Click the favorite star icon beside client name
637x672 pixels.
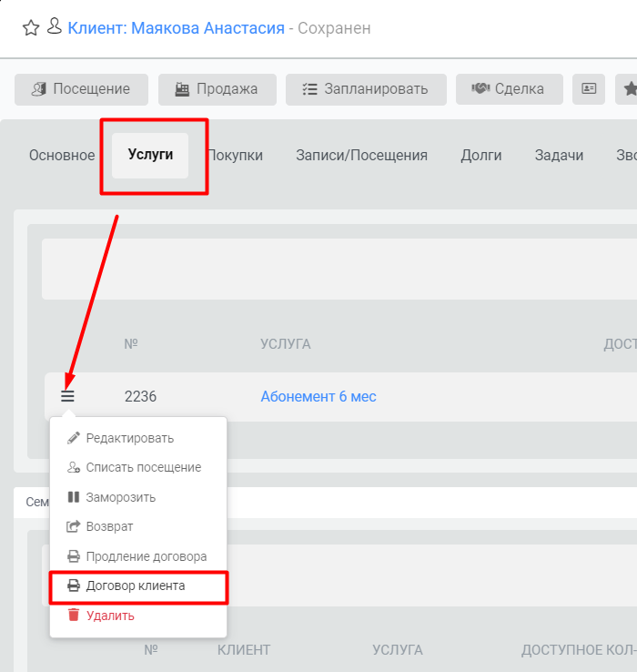[x=31, y=28]
